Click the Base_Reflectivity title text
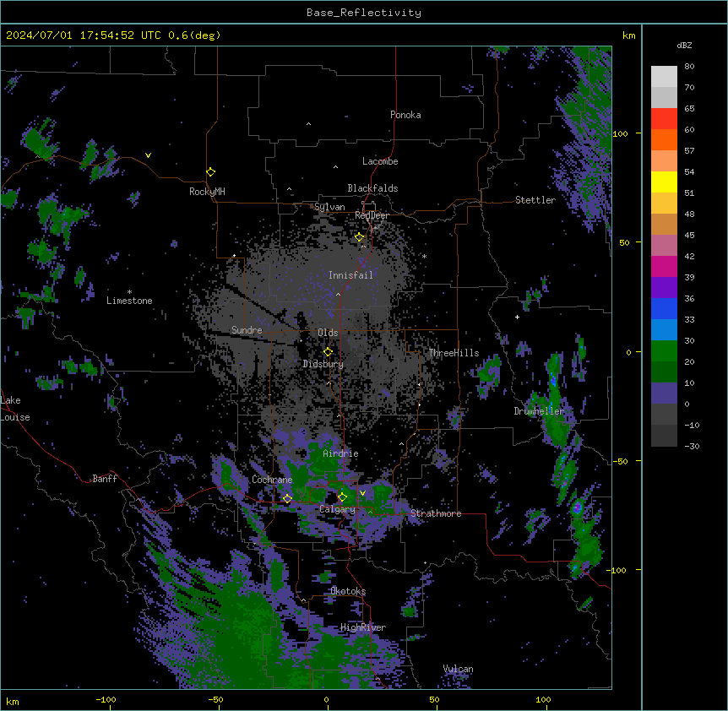The width and height of the screenshot is (728, 711). (x=364, y=13)
